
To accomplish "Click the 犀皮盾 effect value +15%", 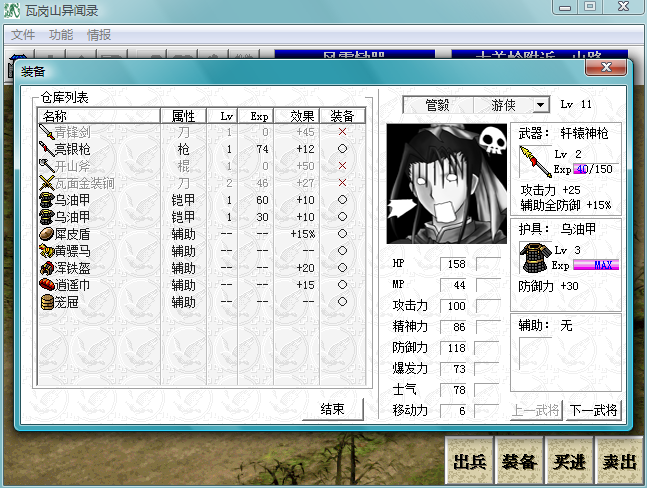I will coord(303,234).
